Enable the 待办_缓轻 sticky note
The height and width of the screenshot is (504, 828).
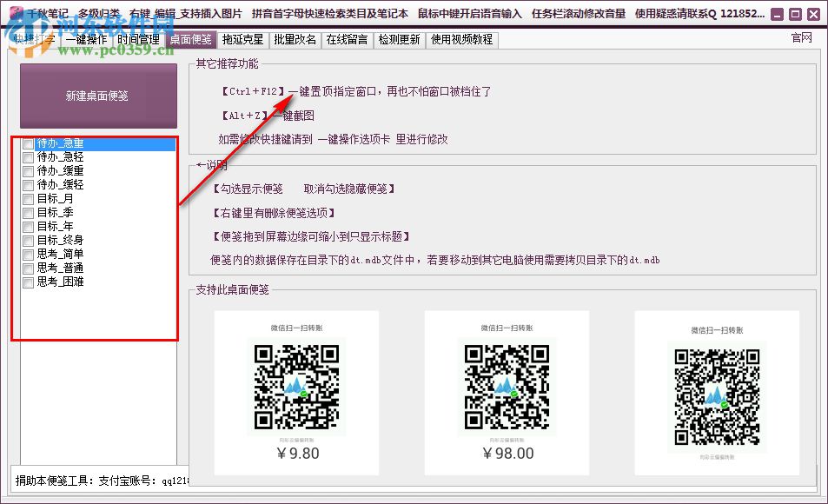coord(28,185)
